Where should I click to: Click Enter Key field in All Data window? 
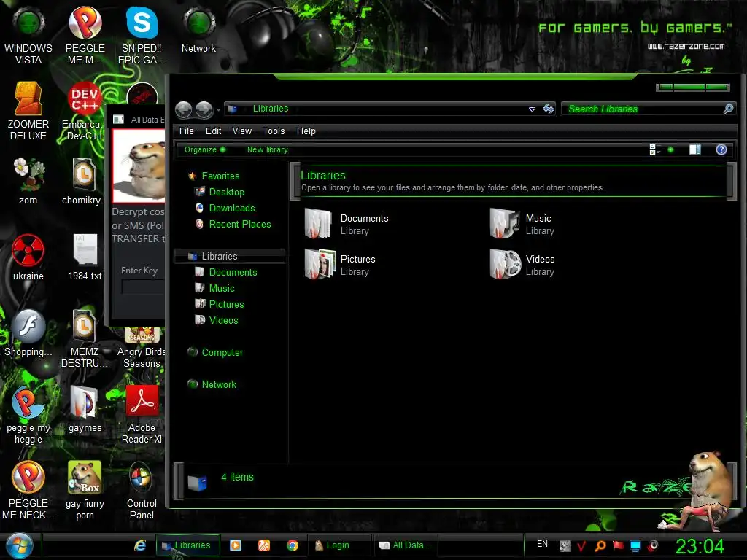click(144, 287)
